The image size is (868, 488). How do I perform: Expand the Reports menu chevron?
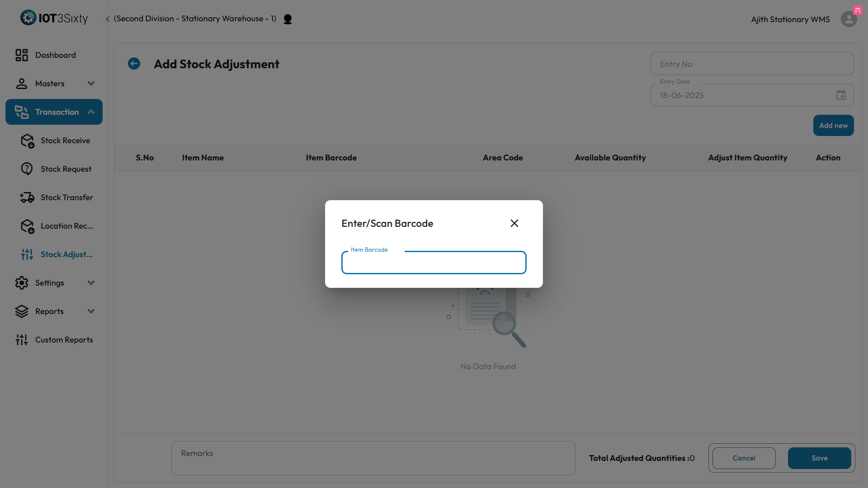click(x=91, y=311)
